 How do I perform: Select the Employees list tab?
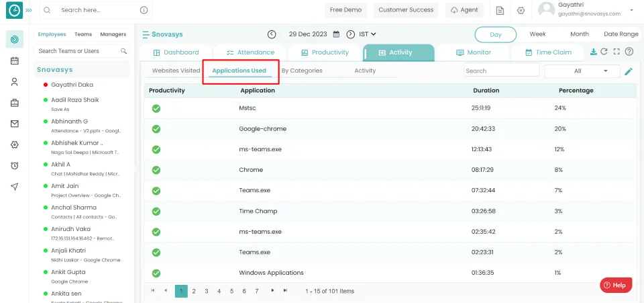coord(52,34)
